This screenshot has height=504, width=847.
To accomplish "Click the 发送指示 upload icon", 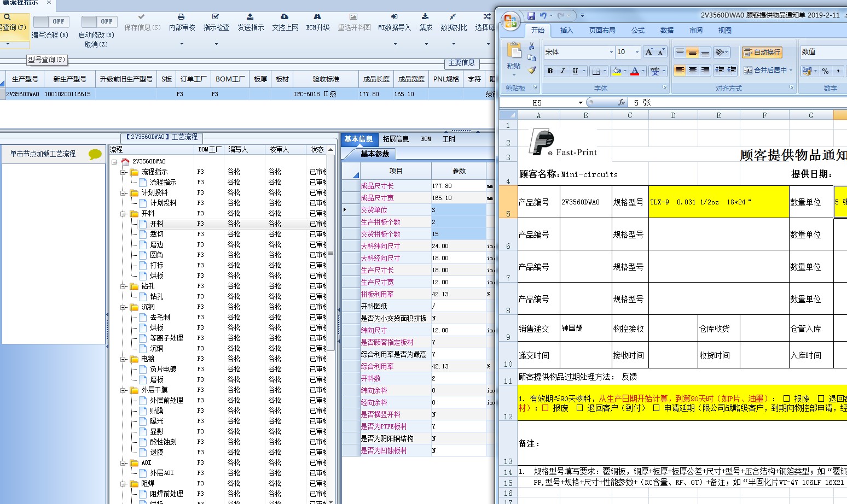I will point(251,17).
